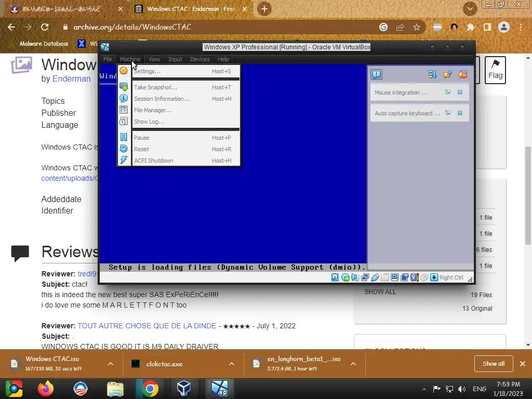This screenshot has width=532, height=399.
Task: Disable the Auto capture keyboard notification
Action: pyautogui.click(x=448, y=113)
